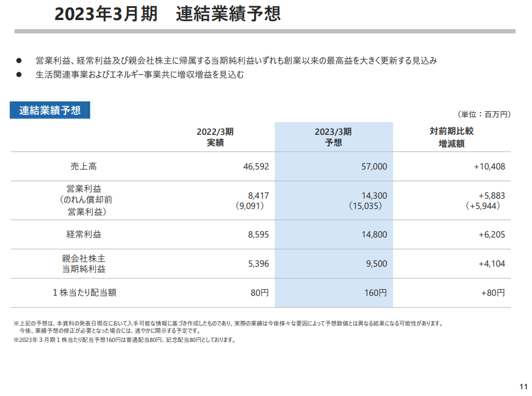Click the 160円 dividend forecast value
Image resolution: width=532 pixels, height=396 pixels.
(375, 293)
